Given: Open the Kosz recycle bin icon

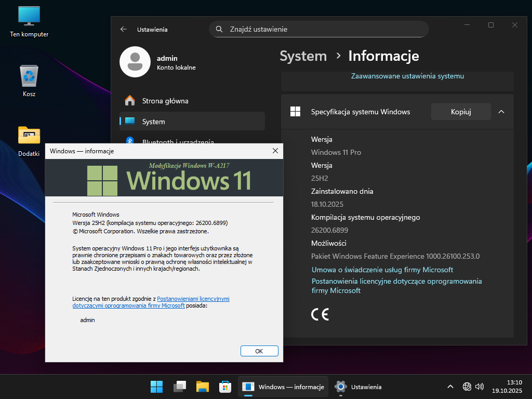Looking at the screenshot, I should [x=29, y=76].
